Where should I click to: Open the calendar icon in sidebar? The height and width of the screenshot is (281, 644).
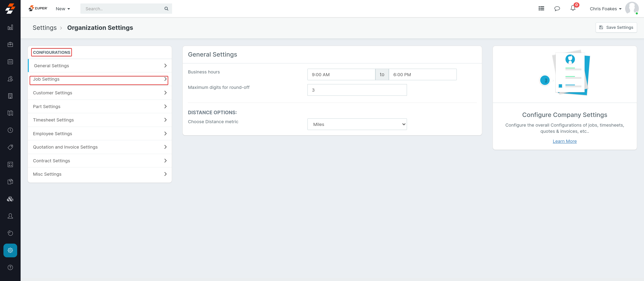(x=10, y=62)
